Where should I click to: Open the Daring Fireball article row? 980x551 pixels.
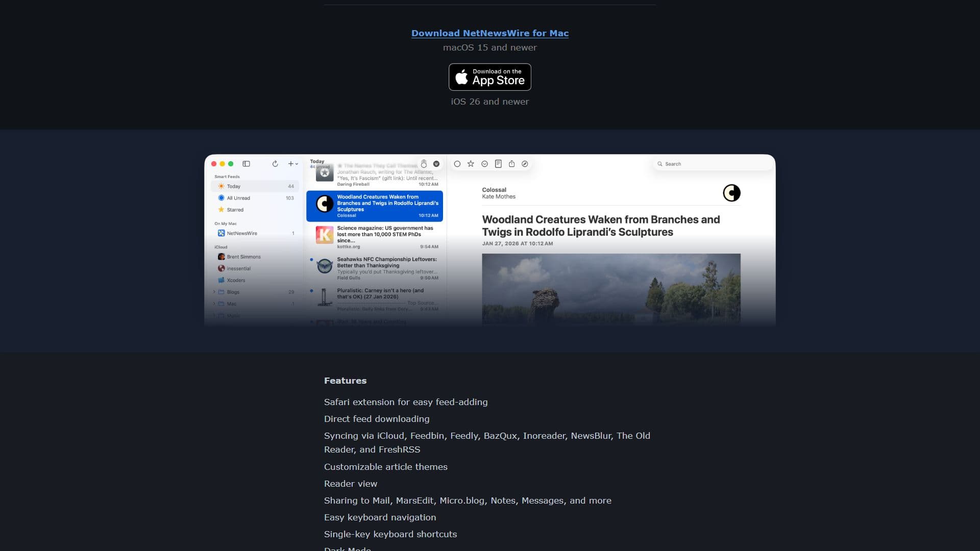[x=375, y=175]
